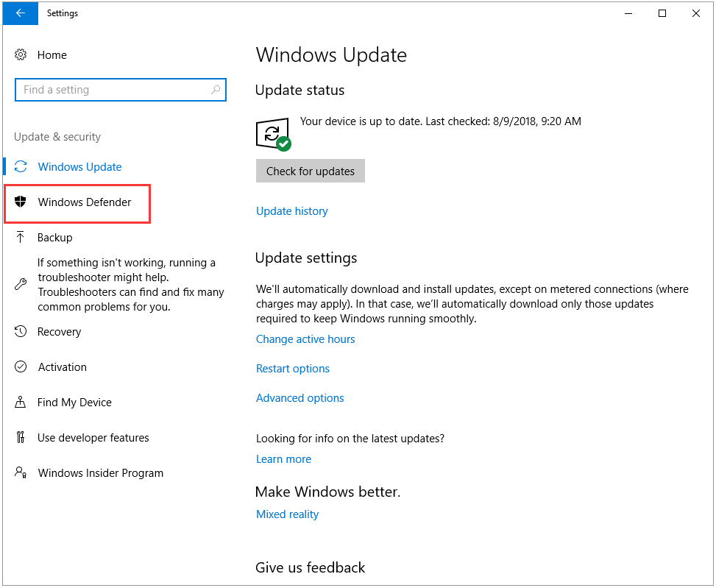
Task: Click the Update status heading
Action: [x=299, y=90]
